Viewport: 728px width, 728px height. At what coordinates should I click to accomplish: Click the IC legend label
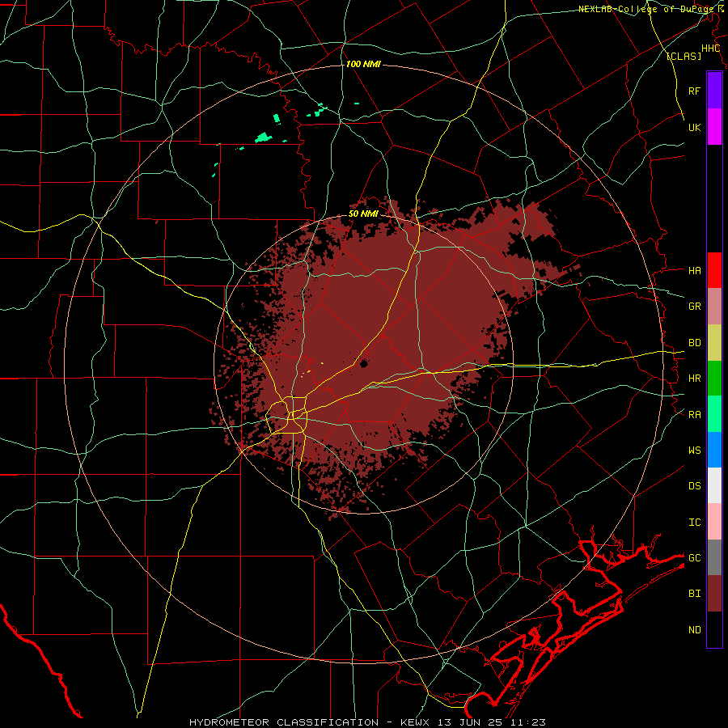[x=694, y=523]
